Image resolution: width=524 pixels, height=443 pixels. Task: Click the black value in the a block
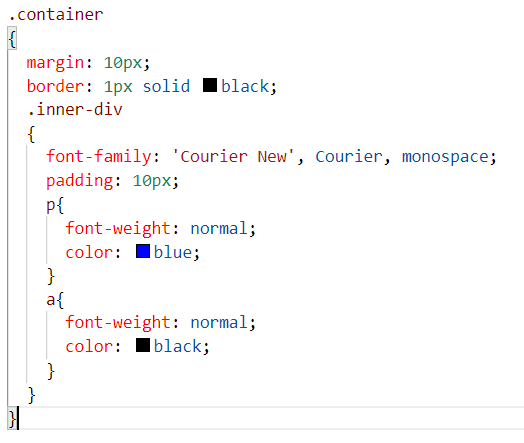click(178, 346)
